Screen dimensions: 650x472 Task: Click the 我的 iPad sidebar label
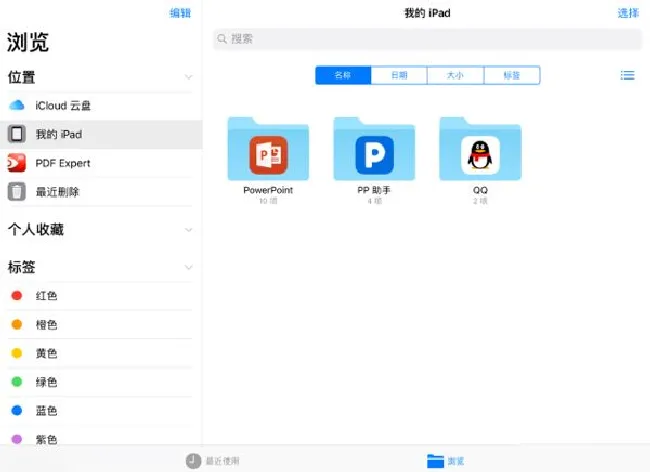pyautogui.click(x=58, y=134)
